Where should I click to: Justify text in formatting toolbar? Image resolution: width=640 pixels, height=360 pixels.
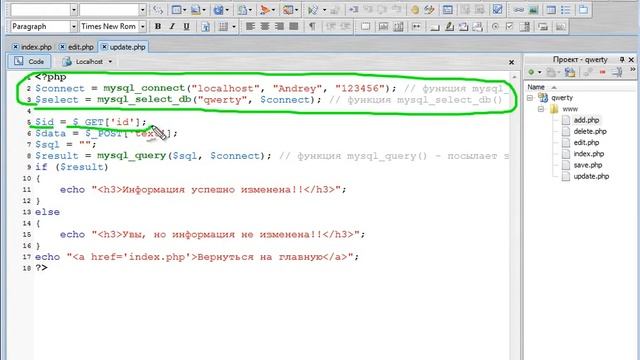tap(293, 27)
